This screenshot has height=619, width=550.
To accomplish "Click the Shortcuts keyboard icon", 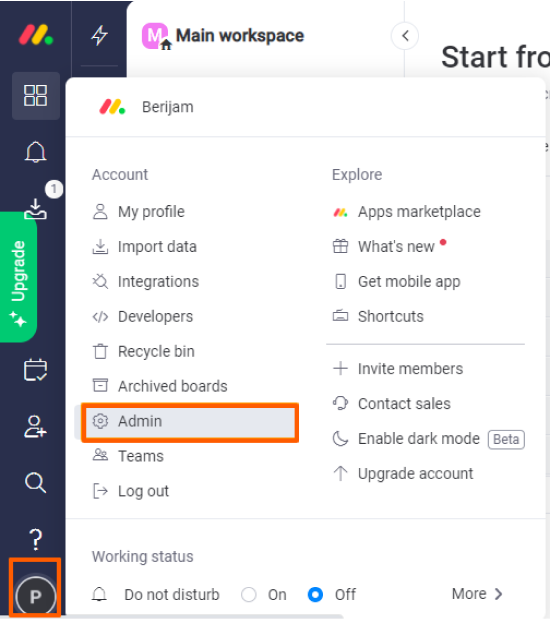I will 340,316.
